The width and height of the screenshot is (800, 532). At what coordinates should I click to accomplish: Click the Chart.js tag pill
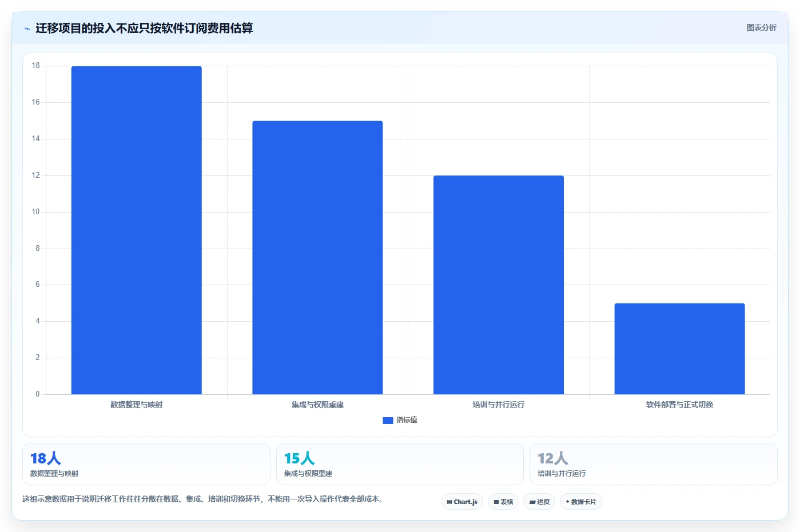click(462, 502)
